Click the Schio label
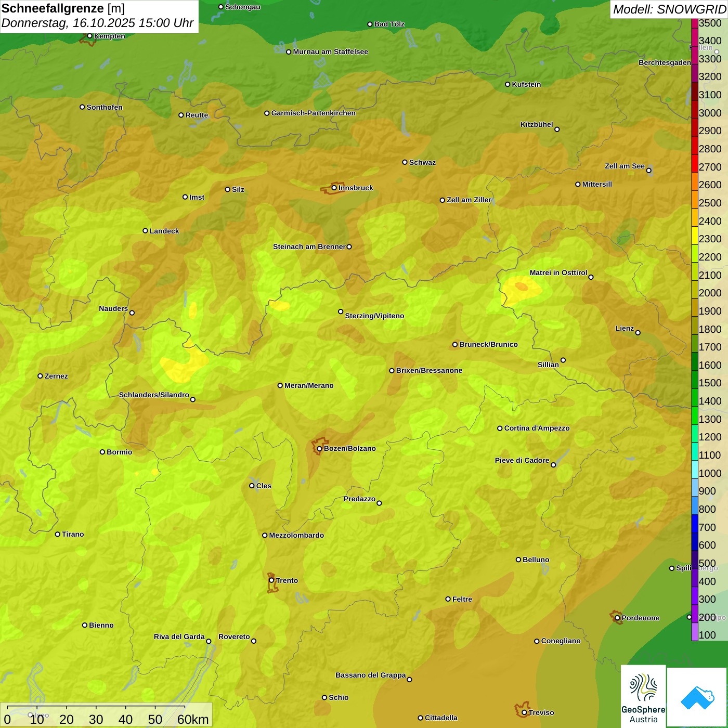 (339, 697)
